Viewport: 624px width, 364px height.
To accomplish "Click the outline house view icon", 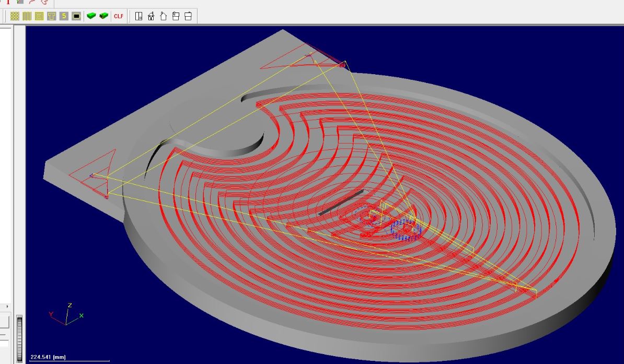I will coord(163,16).
